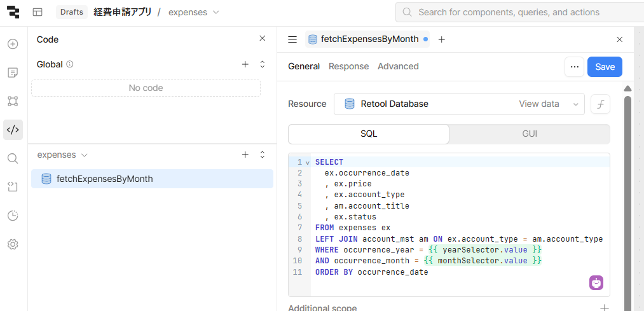The image size is (644, 311).
Task: Open the Add component plus icon in sidebar
Action: 13,44
